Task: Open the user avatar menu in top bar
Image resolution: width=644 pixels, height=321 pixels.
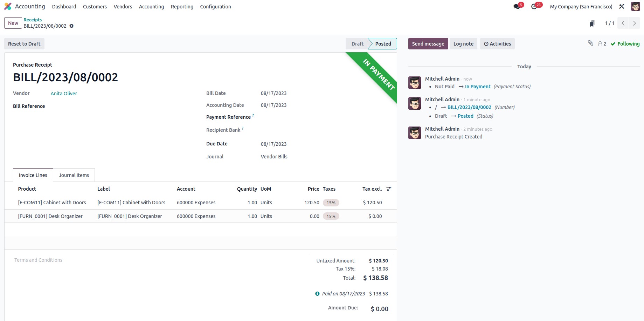Action: [636, 6]
